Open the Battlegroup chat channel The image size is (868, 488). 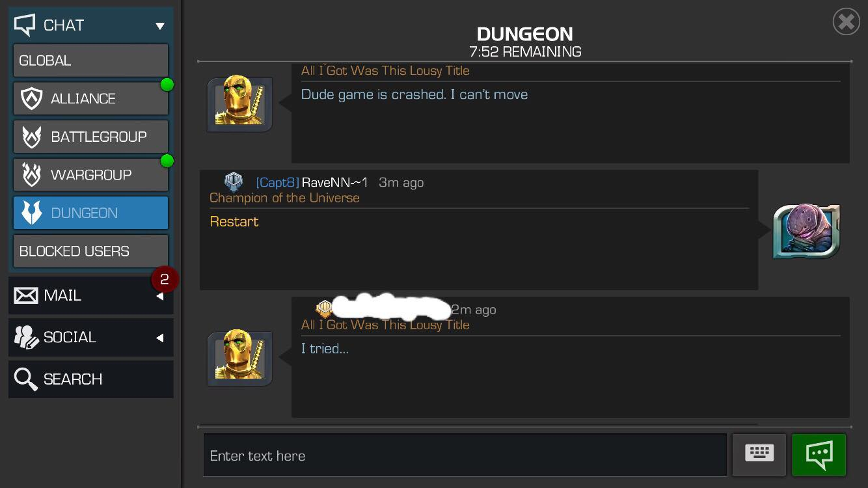(x=90, y=137)
